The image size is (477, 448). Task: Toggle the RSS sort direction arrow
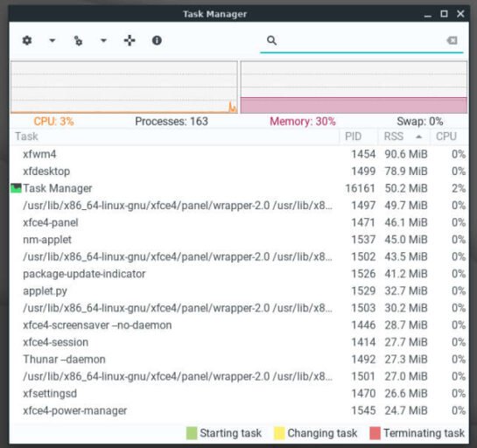[419, 136]
